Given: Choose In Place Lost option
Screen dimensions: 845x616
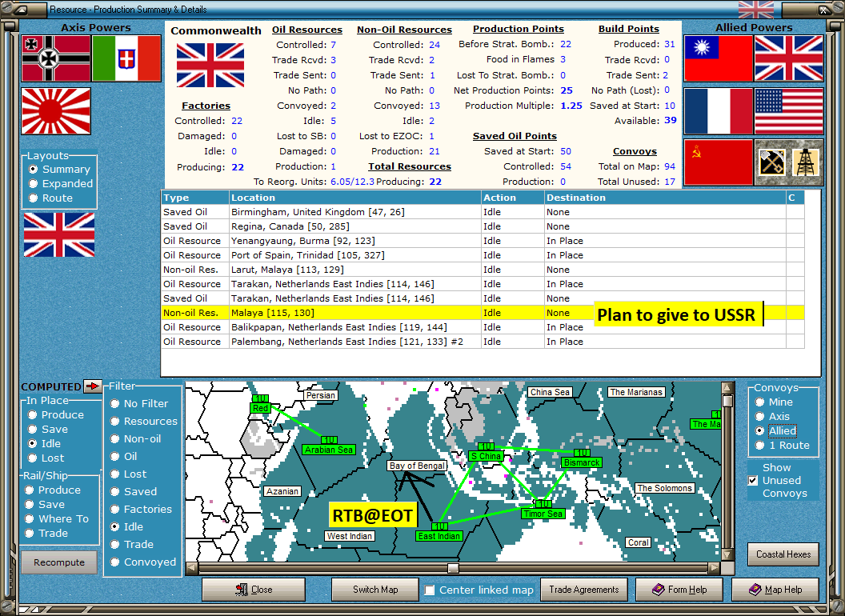Looking at the screenshot, I should tap(46, 458).
